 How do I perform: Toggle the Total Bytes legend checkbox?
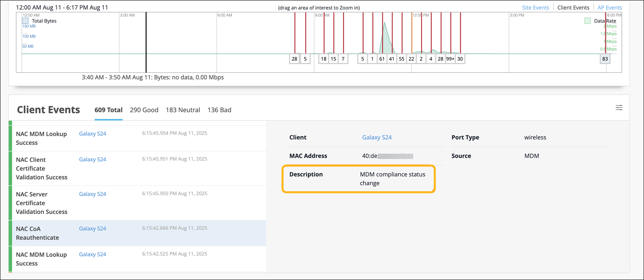(x=25, y=21)
